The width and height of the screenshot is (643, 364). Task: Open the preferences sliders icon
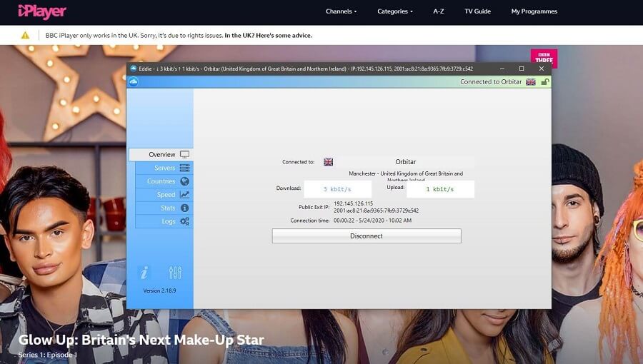click(x=175, y=272)
